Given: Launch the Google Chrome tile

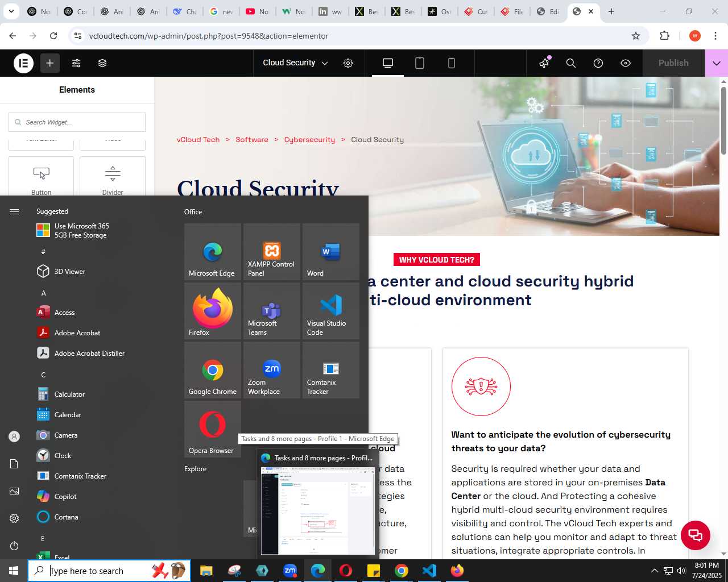Looking at the screenshot, I should pos(213,370).
